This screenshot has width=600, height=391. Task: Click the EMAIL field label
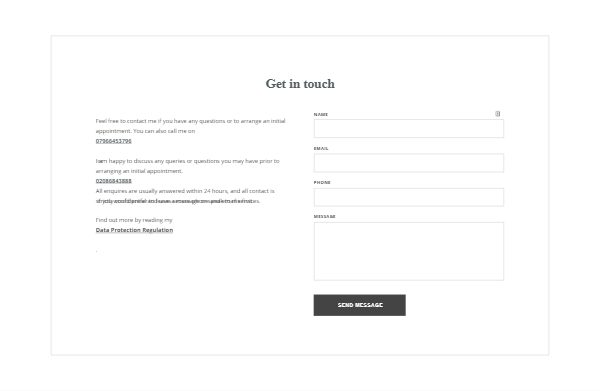pos(321,148)
